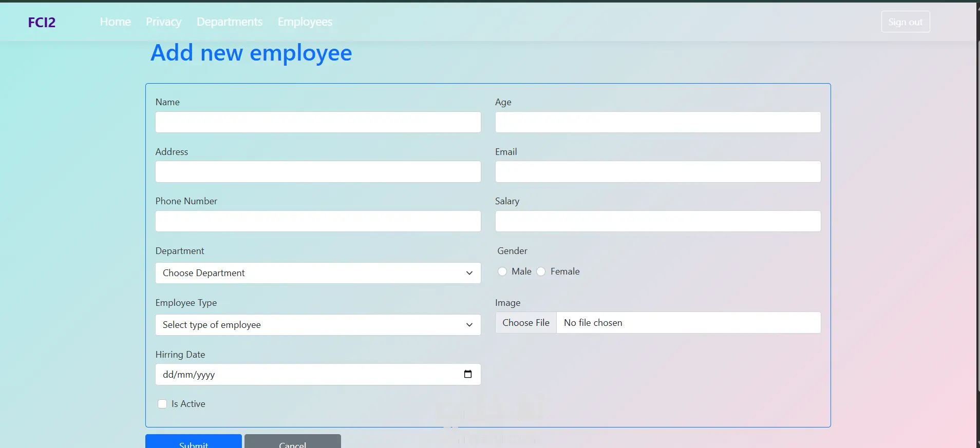
Task: Open the Privacy nav item
Action: tap(163, 22)
